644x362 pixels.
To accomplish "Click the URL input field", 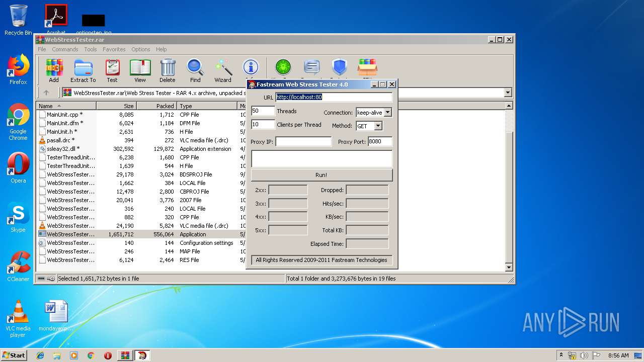I will click(x=334, y=97).
